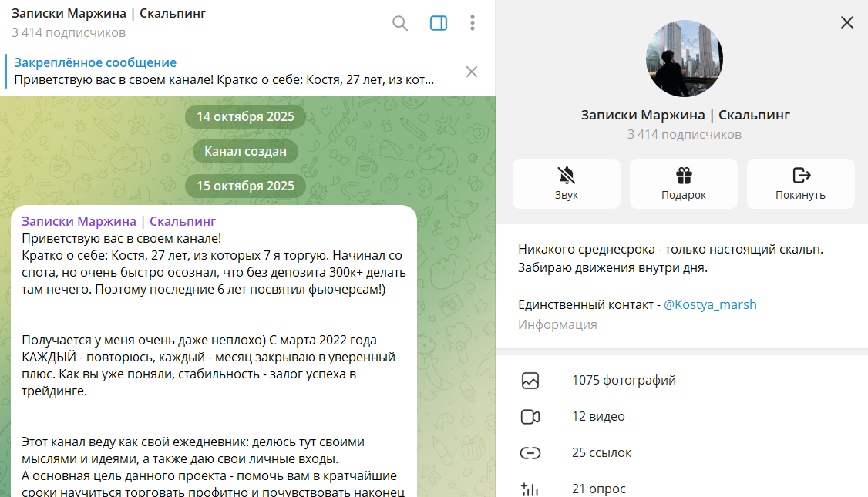Open the 25 ссылок section
Screen dimensions: 868x497
(682, 453)
